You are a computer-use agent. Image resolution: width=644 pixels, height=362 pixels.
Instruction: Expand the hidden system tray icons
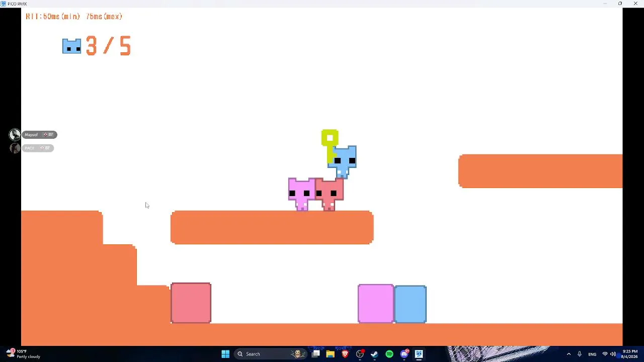click(569, 354)
